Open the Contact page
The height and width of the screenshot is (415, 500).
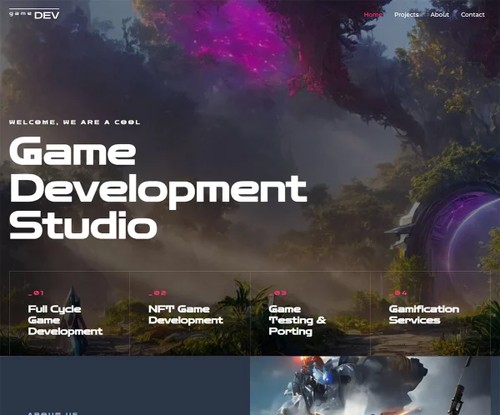473,15
